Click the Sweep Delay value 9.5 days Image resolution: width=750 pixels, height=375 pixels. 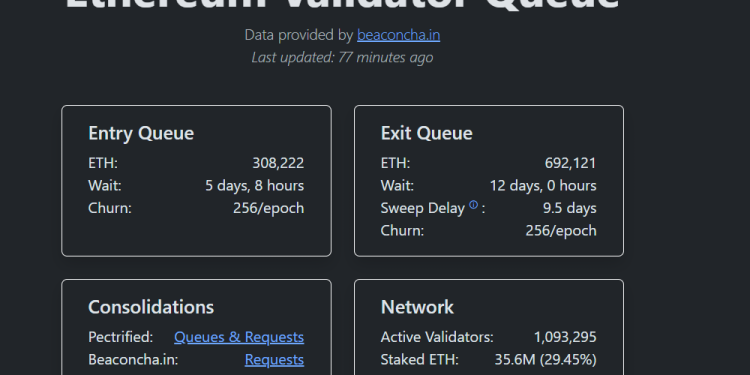(x=570, y=209)
